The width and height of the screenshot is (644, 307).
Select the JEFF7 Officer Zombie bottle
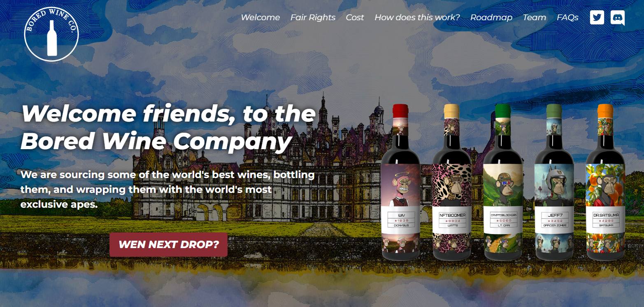coord(554,182)
